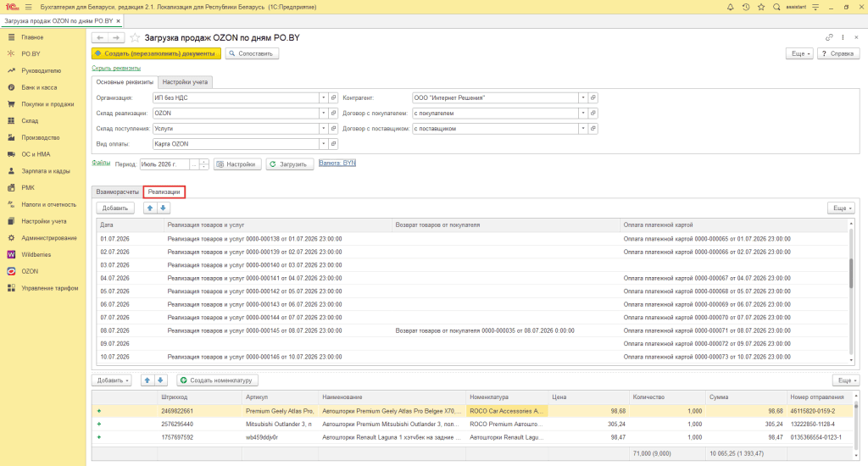Open Договор с покупателем record
The height and width of the screenshot is (466, 868).
[593, 113]
